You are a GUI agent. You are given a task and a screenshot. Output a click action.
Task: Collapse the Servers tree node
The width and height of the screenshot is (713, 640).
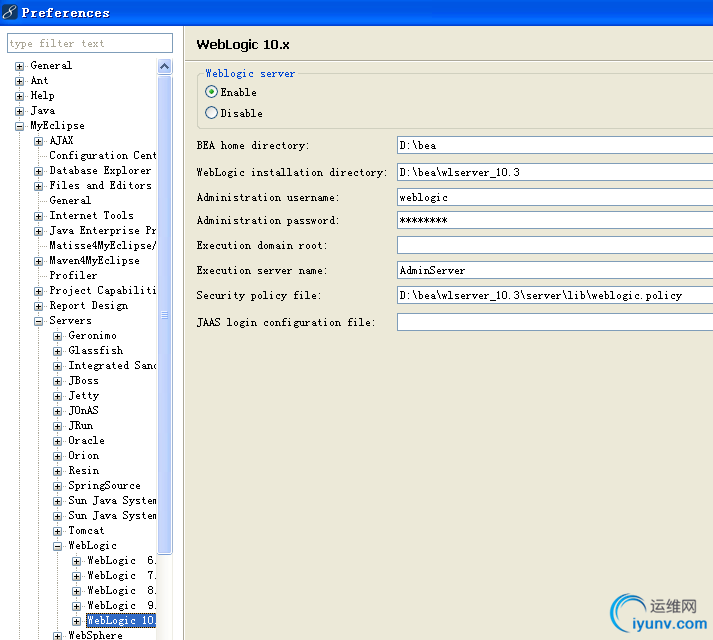pos(38,322)
